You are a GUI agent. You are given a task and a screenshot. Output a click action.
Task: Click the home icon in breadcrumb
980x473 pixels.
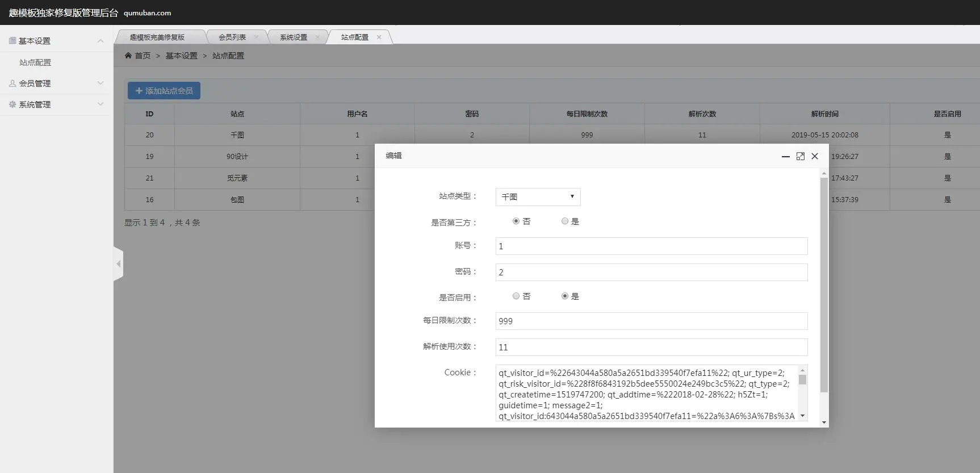coord(128,56)
